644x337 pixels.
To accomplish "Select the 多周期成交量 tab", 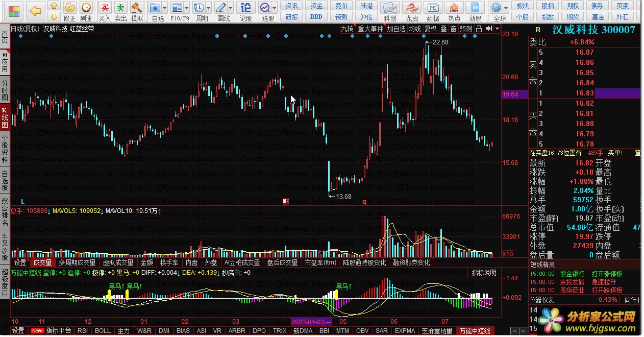I will [x=77, y=262].
